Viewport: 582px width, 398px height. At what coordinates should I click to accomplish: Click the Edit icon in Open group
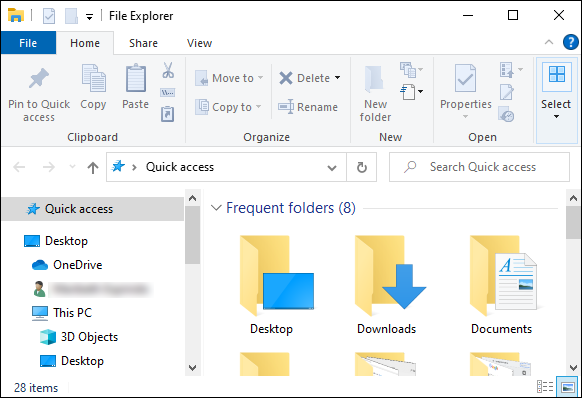point(507,92)
